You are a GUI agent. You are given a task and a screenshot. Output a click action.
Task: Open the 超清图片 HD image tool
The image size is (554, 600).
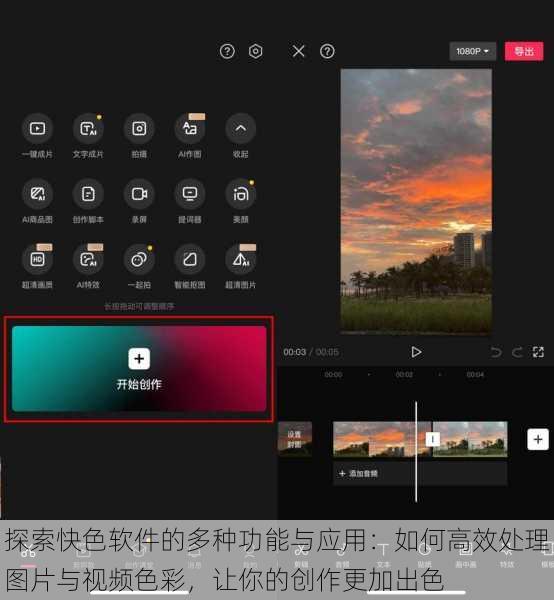coord(240,259)
